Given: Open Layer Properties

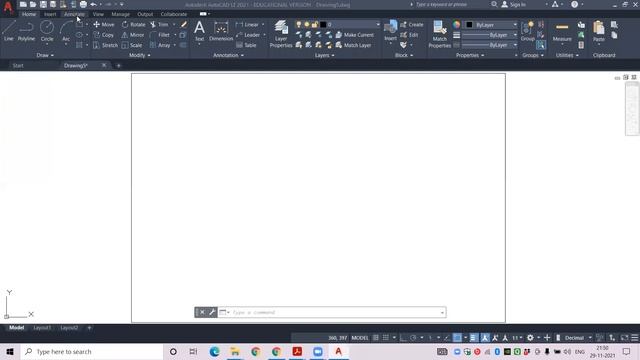Looking at the screenshot, I should tap(281, 34).
